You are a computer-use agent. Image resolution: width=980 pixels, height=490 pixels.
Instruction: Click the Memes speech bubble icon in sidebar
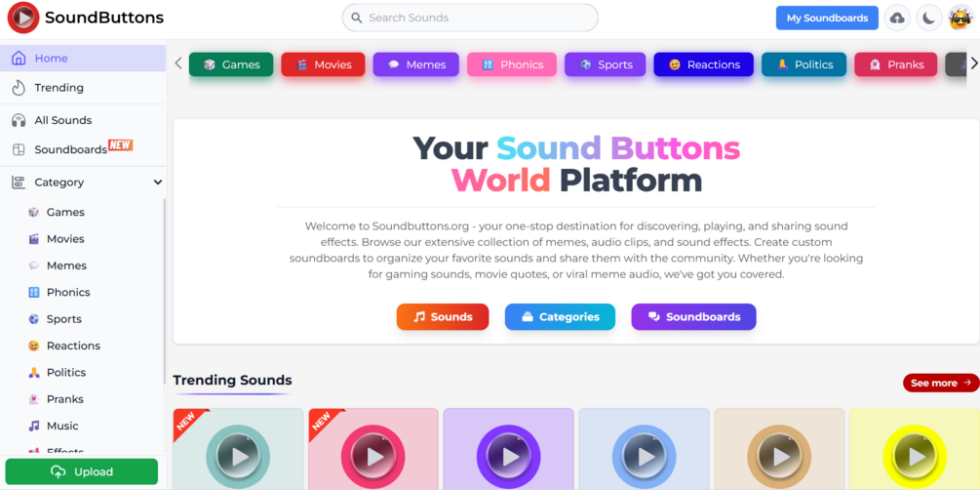[34, 265]
